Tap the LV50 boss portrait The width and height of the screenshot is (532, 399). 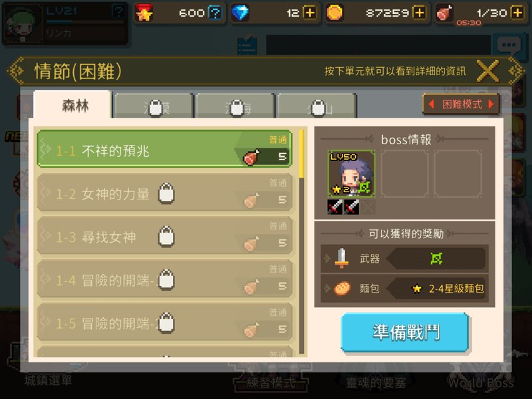351,174
